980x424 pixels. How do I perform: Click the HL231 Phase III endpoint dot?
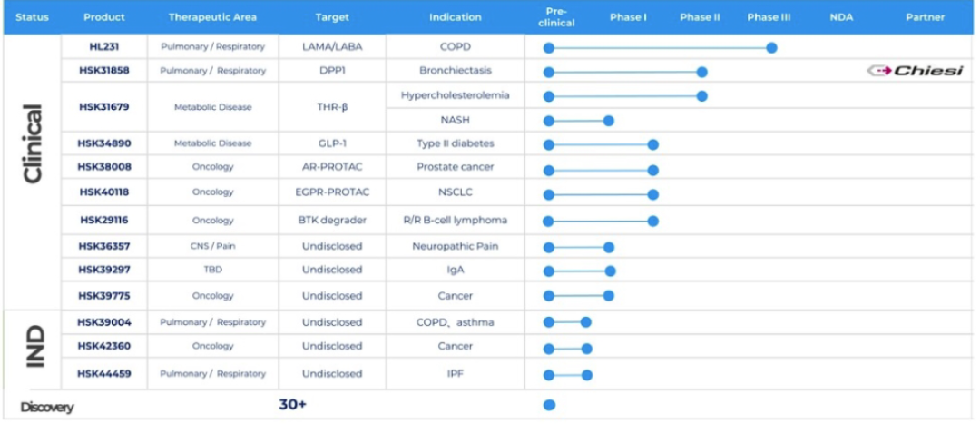click(771, 47)
